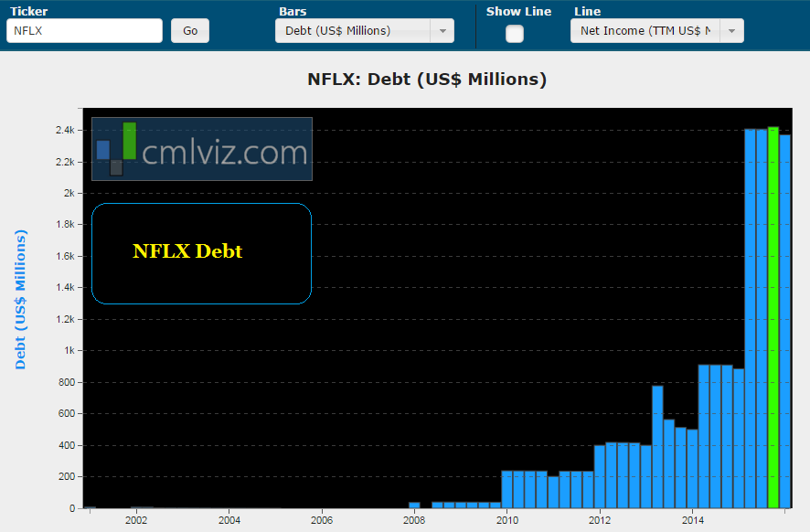810x532 pixels.
Task: Click the cmlviz.com logo
Action: pyautogui.click(x=202, y=149)
